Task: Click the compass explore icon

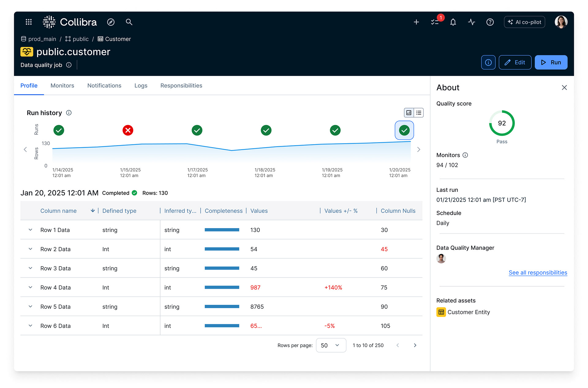Action: point(111,22)
